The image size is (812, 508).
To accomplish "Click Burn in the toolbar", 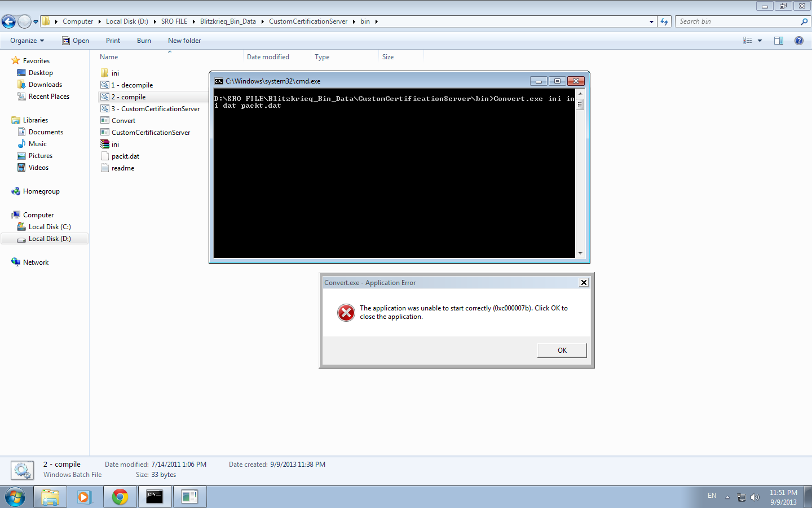I will 144,41.
